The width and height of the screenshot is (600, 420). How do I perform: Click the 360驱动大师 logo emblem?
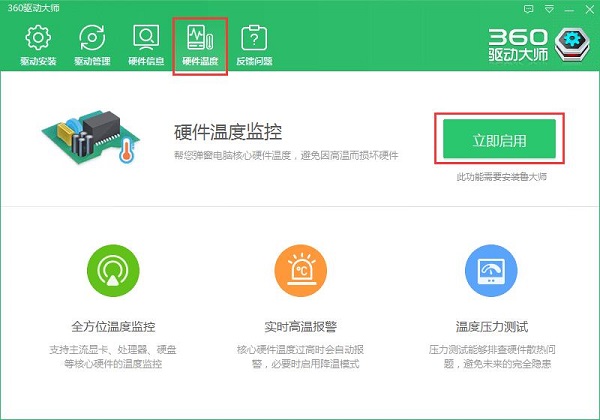point(572,44)
